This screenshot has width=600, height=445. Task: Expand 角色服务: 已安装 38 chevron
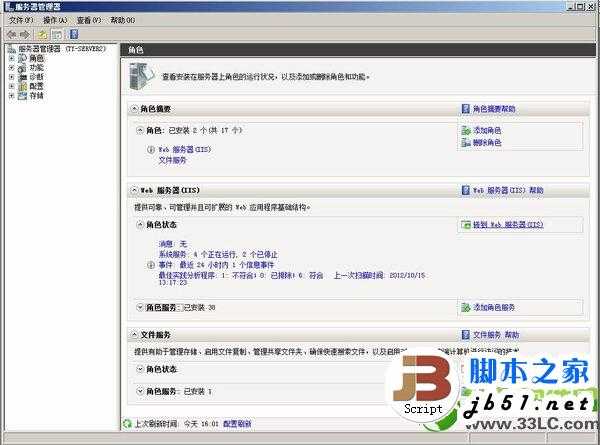(140, 307)
